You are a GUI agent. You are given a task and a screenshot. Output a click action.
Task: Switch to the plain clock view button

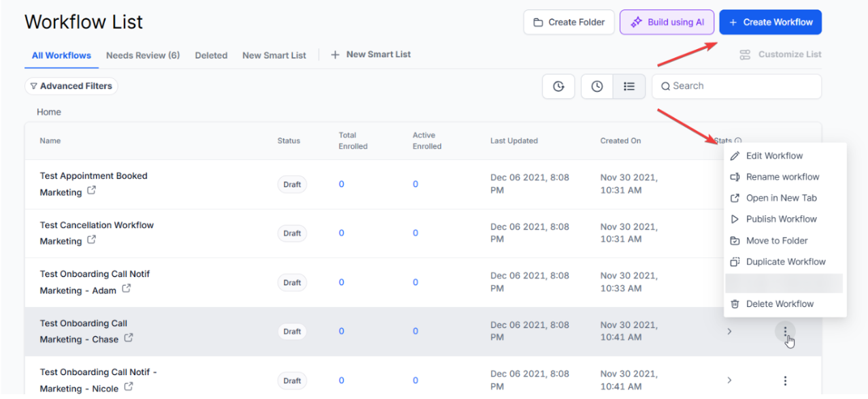pos(597,86)
